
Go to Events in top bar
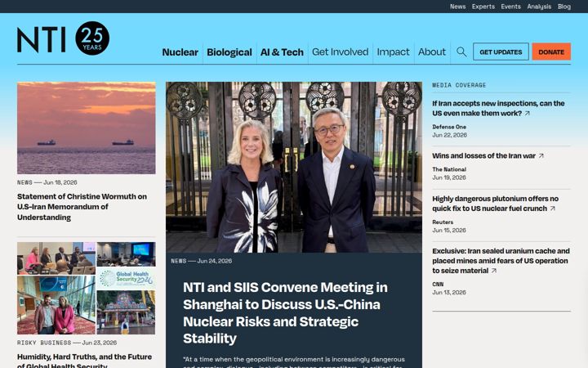point(510,7)
